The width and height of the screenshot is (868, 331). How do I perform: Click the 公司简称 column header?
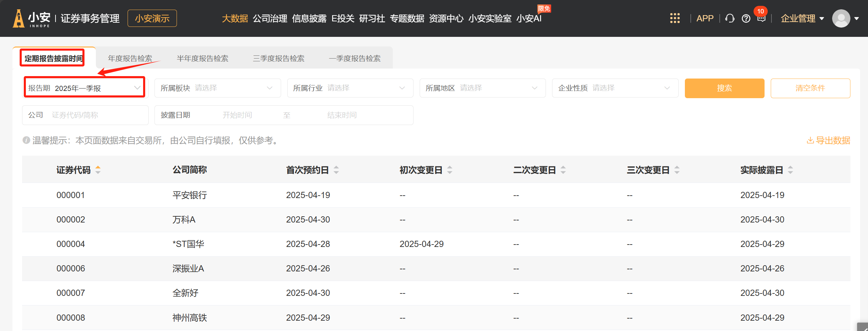(190, 170)
